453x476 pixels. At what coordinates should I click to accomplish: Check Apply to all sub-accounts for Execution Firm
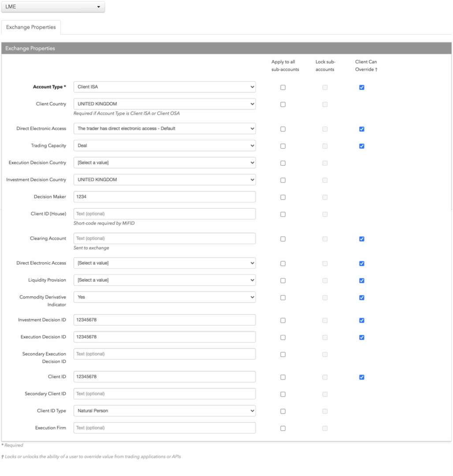283,428
